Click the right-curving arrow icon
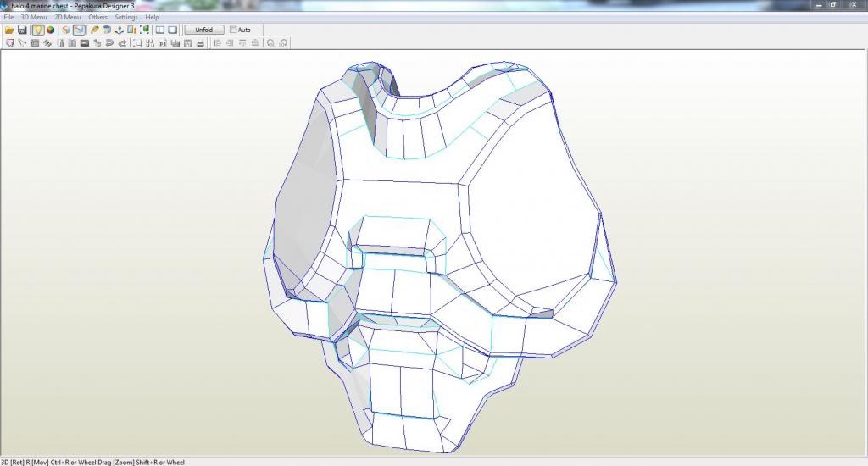Image resolution: width=868 pixels, height=466 pixels. click(x=122, y=42)
